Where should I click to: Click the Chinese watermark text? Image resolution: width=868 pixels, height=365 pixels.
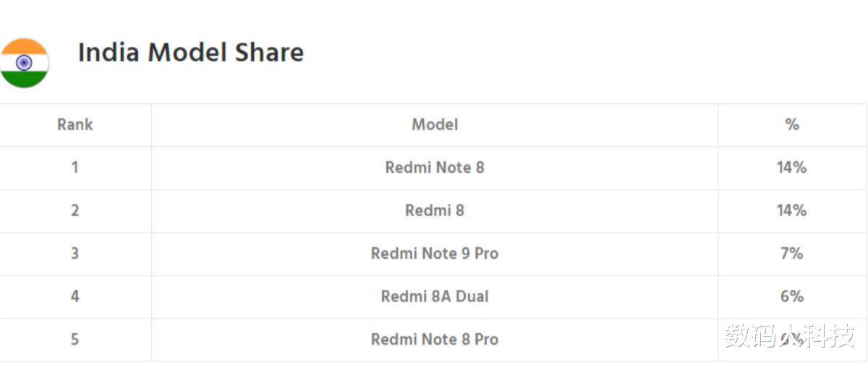click(790, 336)
